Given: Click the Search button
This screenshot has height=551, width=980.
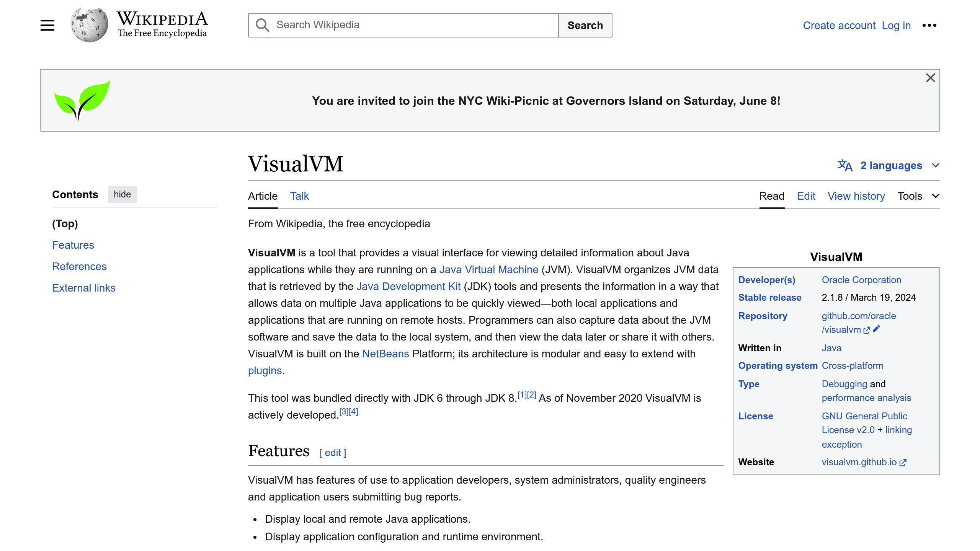Looking at the screenshot, I should (x=585, y=25).
